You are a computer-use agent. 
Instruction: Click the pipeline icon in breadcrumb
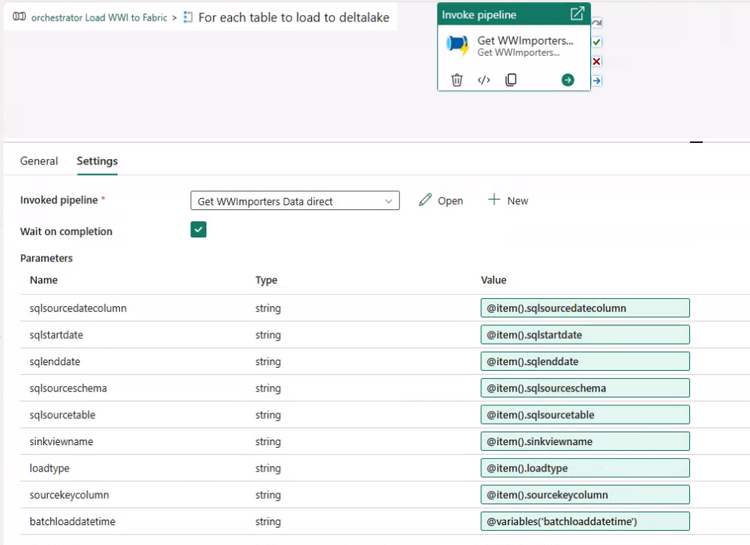point(19,17)
